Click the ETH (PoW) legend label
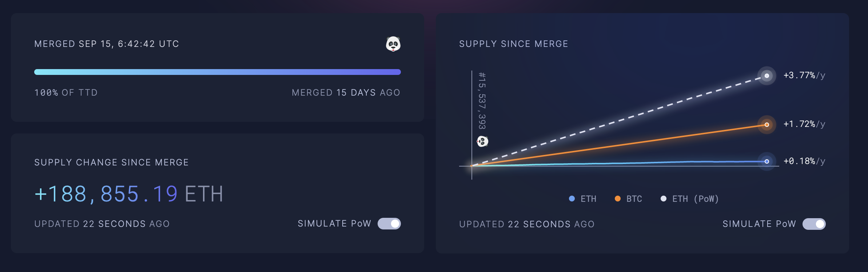Image resolution: width=868 pixels, height=272 pixels. click(x=695, y=199)
